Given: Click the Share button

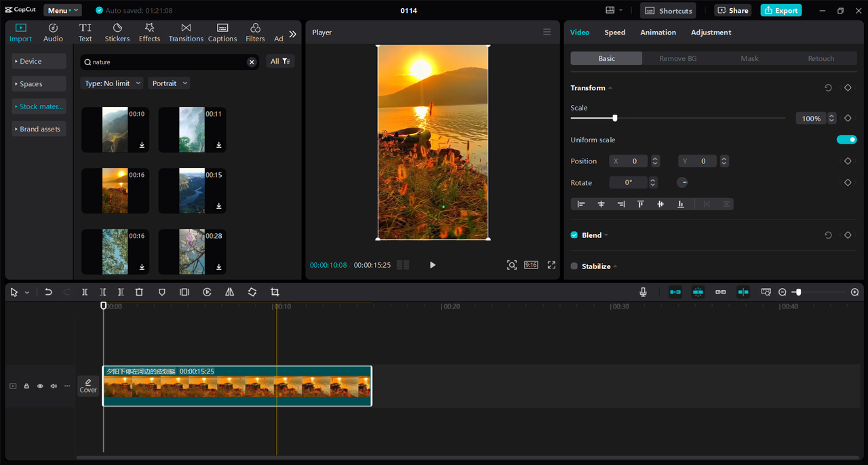Looking at the screenshot, I should coord(732,10).
